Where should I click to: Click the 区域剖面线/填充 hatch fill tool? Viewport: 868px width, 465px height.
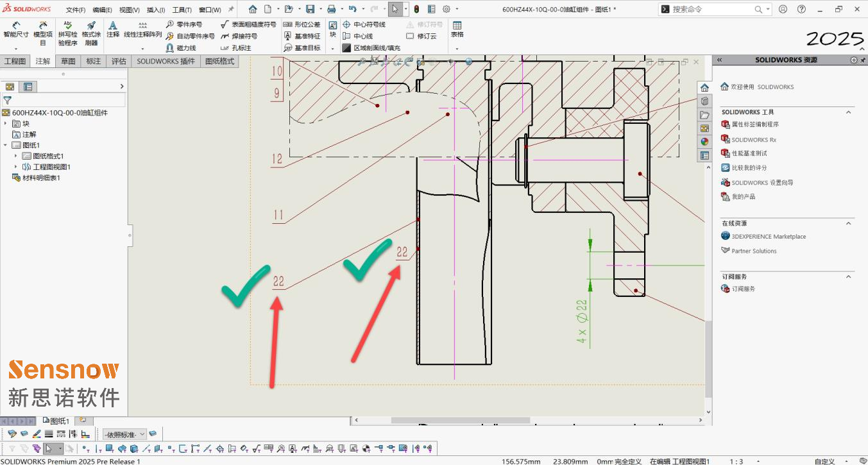click(371, 48)
